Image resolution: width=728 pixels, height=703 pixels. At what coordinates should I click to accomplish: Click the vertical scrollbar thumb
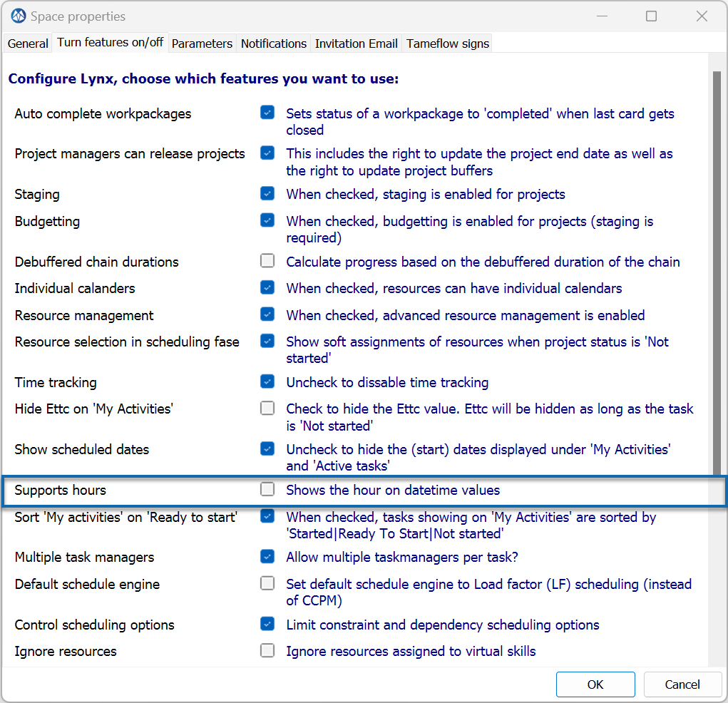(717, 274)
